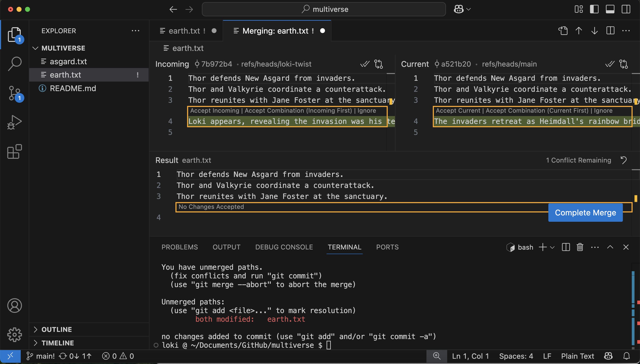Open notifications bell in status bar
This screenshot has width=640, height=364.
click(x=626, y=356)
